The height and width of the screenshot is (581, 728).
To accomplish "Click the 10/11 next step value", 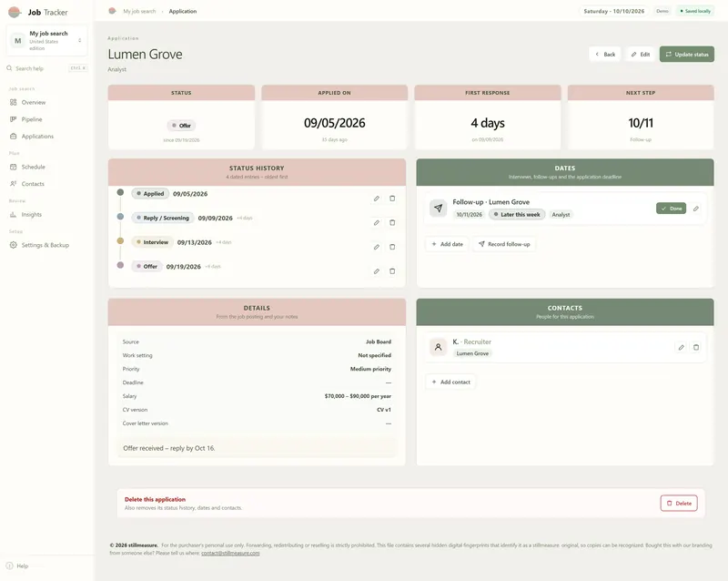I will click(641, 123).
